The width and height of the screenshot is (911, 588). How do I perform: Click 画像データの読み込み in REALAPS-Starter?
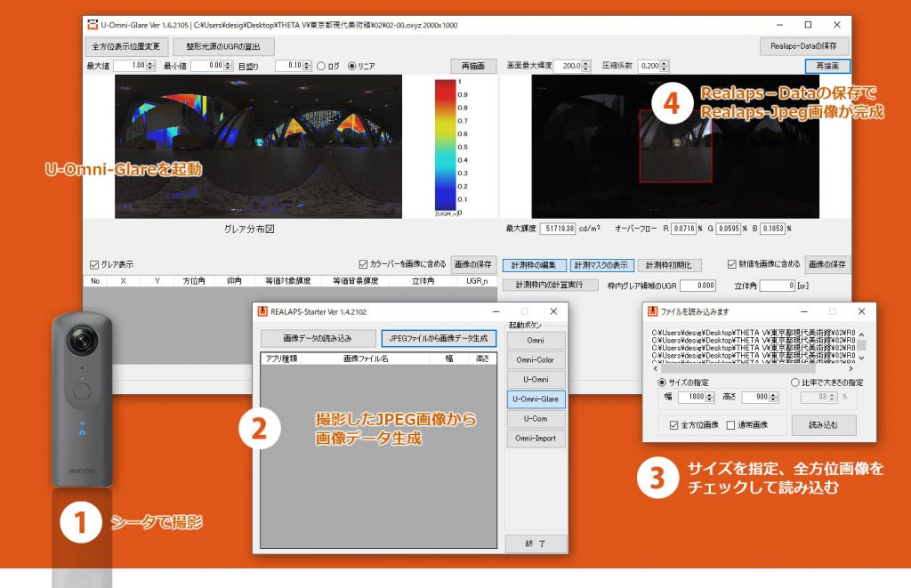point(318,338)
